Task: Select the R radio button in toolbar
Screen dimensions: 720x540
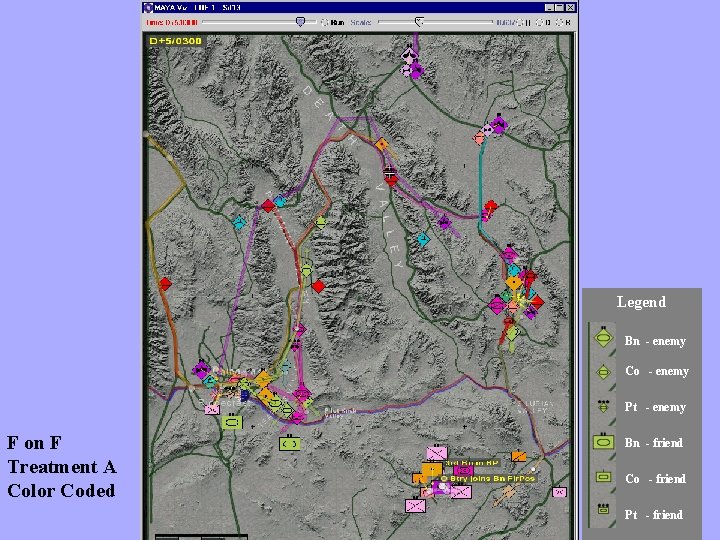Action: [559, 22]
